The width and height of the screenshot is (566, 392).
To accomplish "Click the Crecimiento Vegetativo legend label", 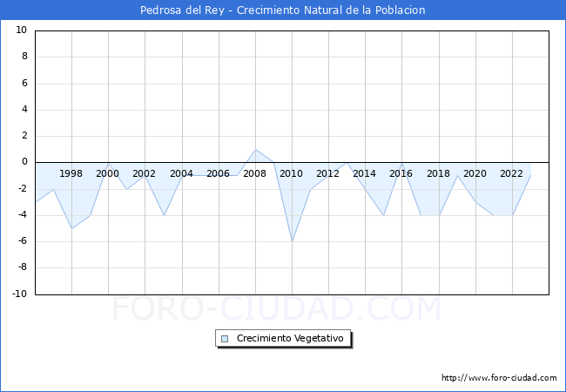I will click(x=290, y=338).
